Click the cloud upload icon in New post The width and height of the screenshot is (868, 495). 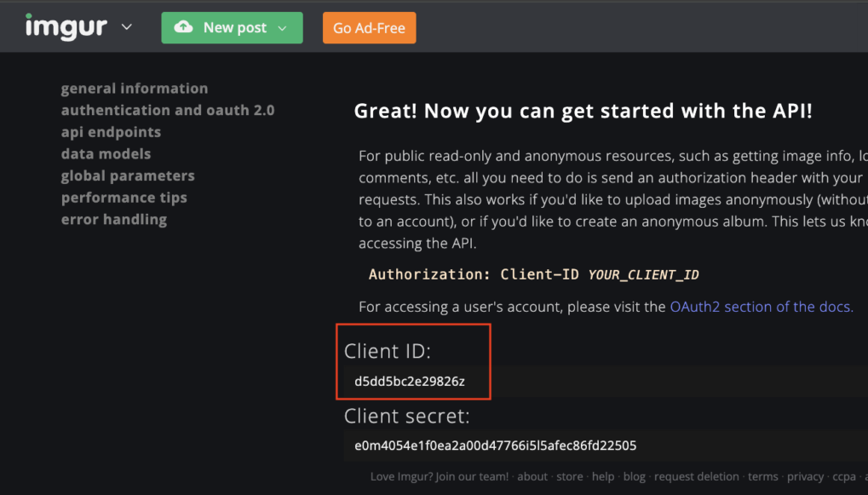point(183,27)
